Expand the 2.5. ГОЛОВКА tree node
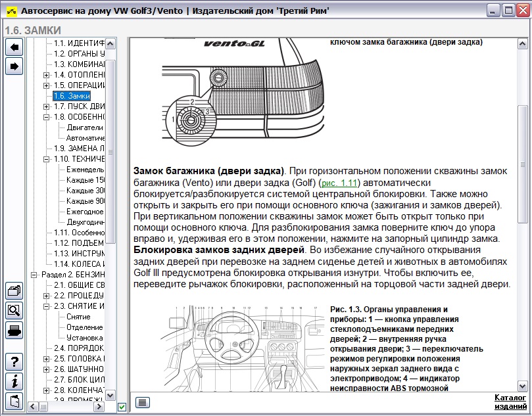Screen dimensions: 532x416 click(x=46, y=359)
